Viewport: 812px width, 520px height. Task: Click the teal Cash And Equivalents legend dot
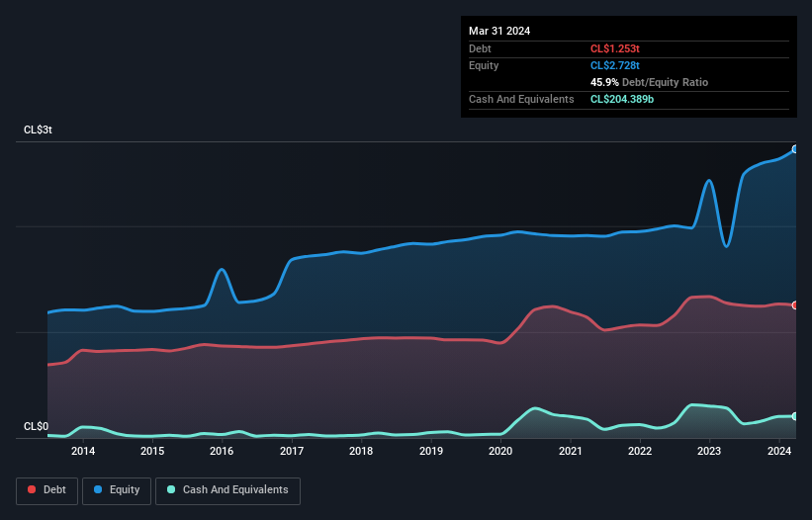pyautogui.click(x=171, y=489)
